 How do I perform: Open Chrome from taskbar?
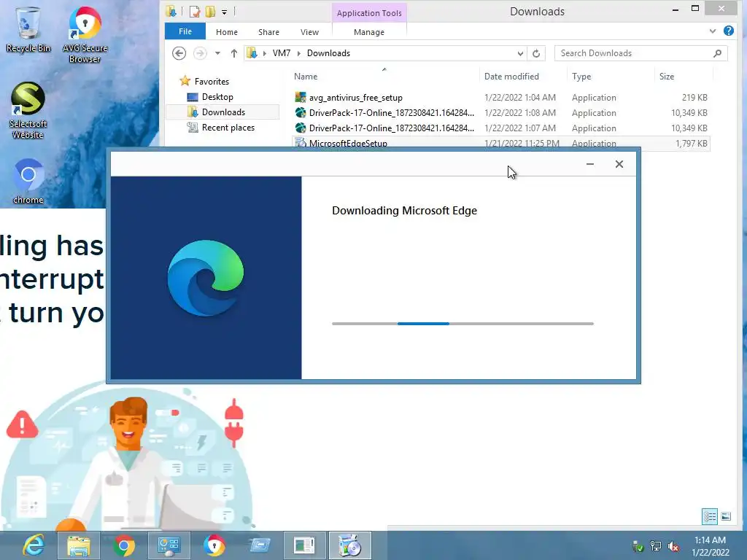[x=124, y=545]
